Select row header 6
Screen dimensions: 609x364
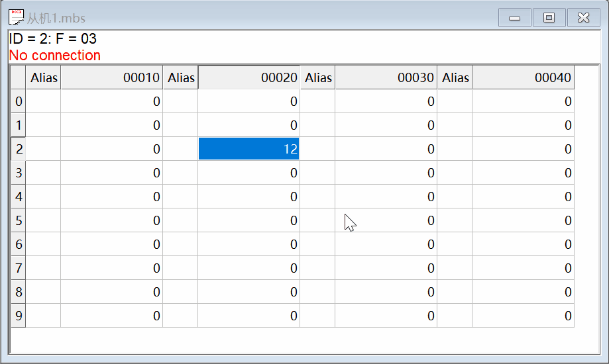click(19, 244)
